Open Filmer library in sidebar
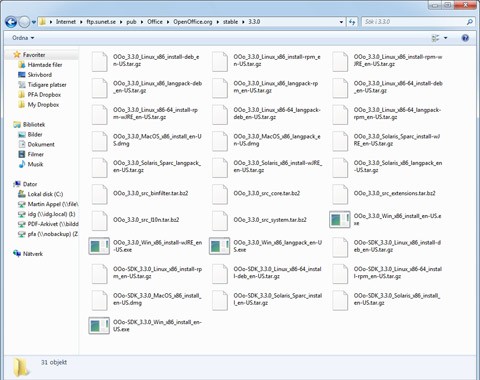 point(35,154)
